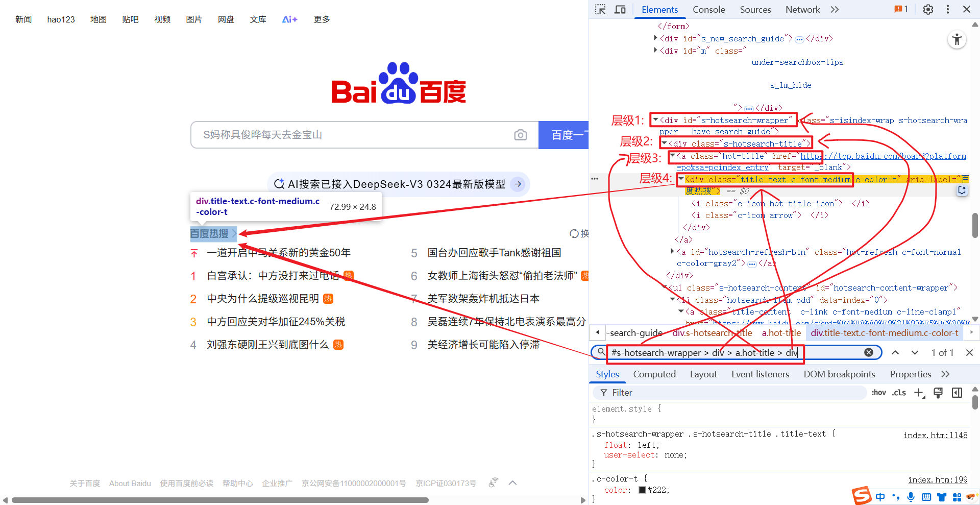Switch to the Network tab
Viewport: 980px width, 505px height.
click(802, 10)
